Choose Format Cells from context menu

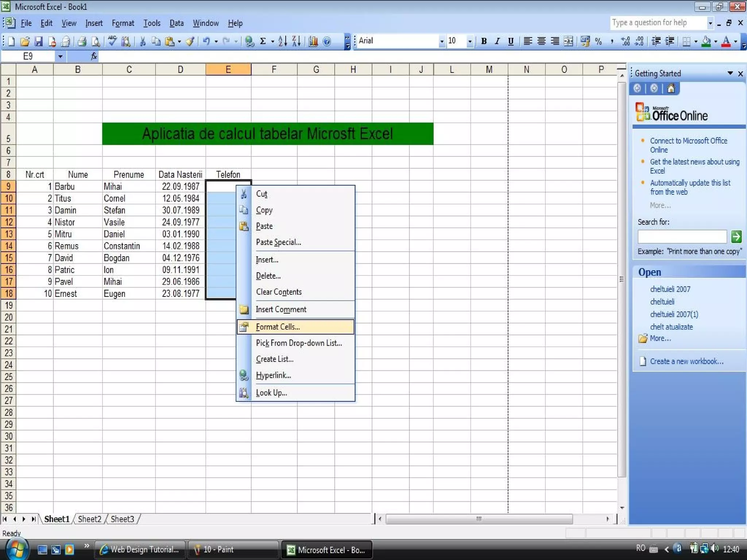pos(295,327)
